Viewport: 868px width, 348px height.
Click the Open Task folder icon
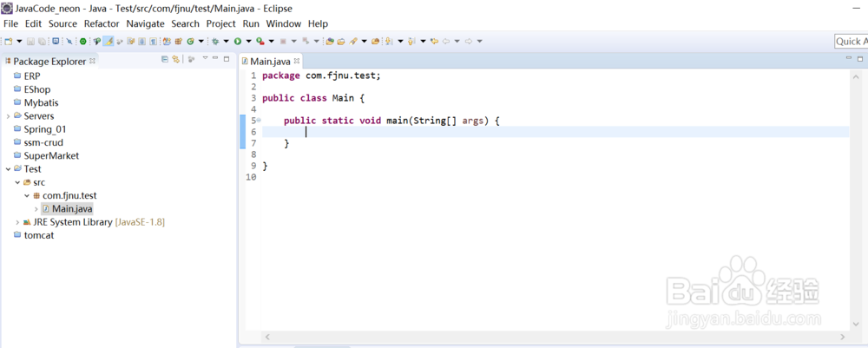[x=341, y=41]
